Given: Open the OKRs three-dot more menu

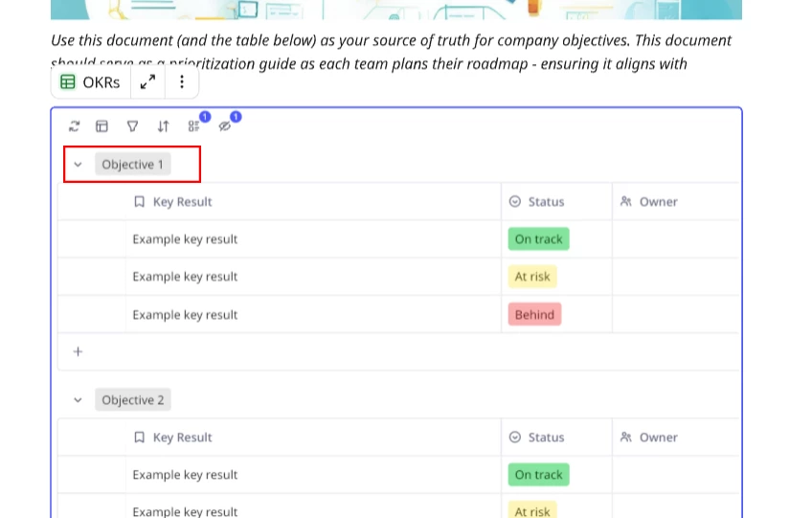Looking at the screenshot, I should coord(182,81).
